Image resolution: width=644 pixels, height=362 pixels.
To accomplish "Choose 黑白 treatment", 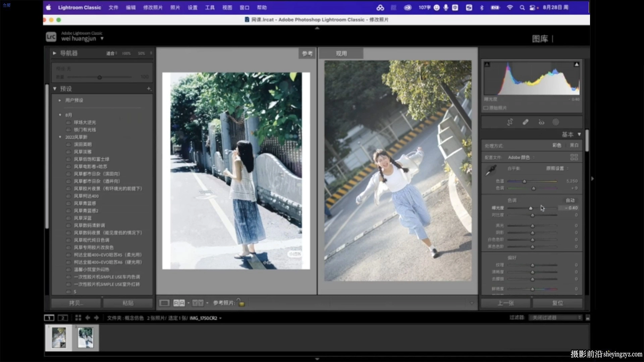I will tap(574, 145).
